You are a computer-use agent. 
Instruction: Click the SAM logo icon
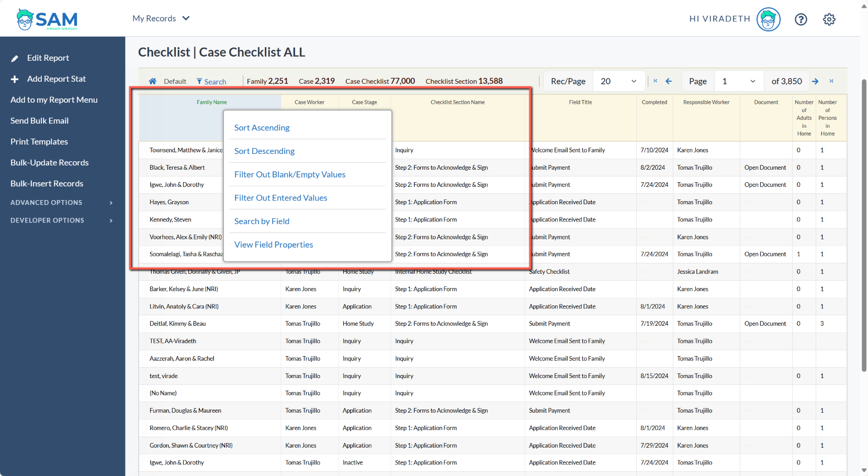pos(47,19)
